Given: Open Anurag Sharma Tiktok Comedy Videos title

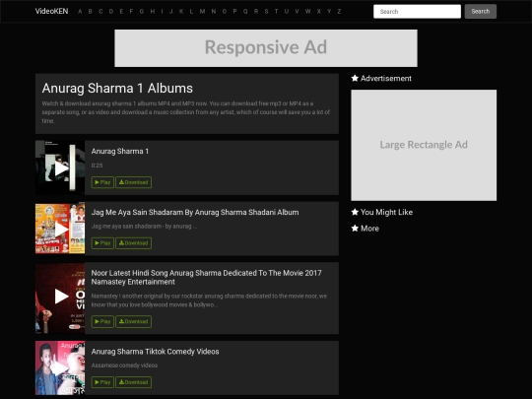Looking at the screenshot, I should pos(155,352).
